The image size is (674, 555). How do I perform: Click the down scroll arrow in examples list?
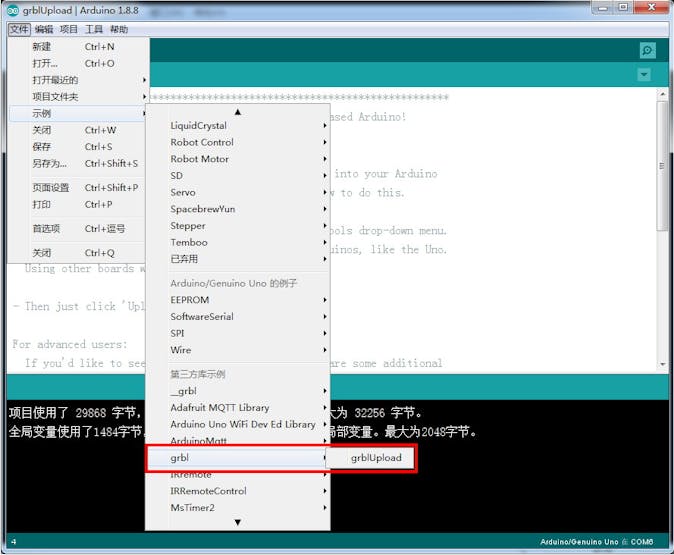coord(238,522)
